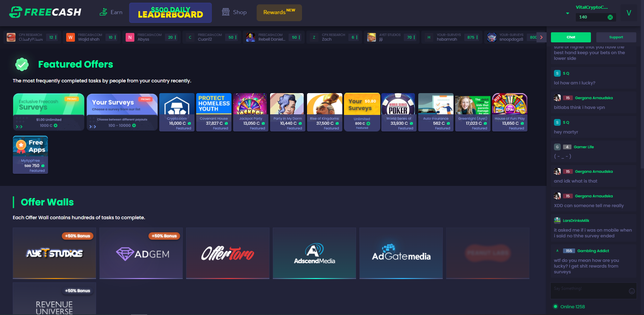Switch to the Chat tab

click(x=571, y=37)
